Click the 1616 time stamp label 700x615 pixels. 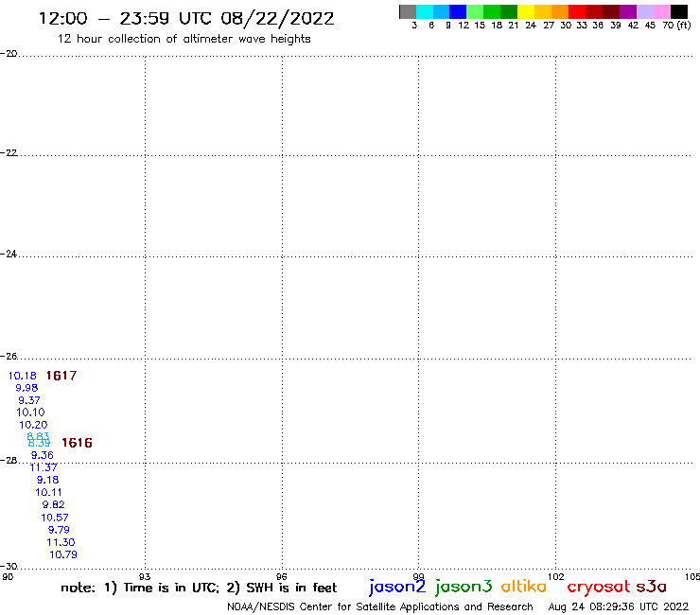[77, 443]
